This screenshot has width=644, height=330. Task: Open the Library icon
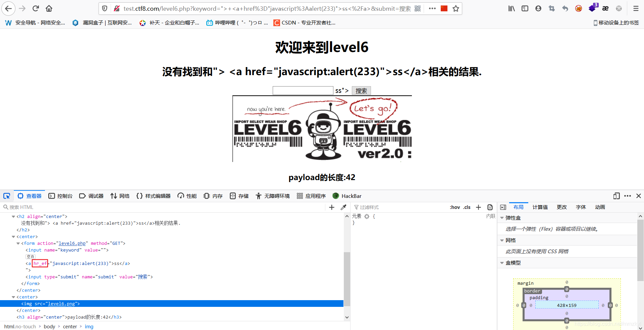pos(512,8)
